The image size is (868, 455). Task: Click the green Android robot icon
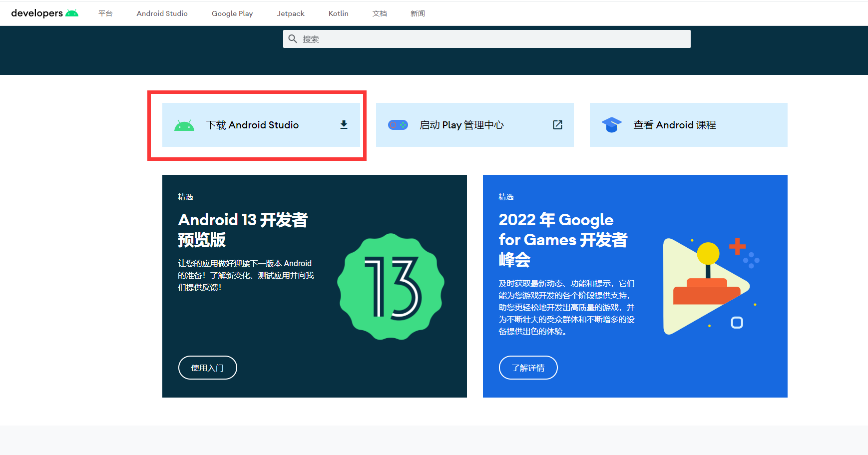(184, 125)
